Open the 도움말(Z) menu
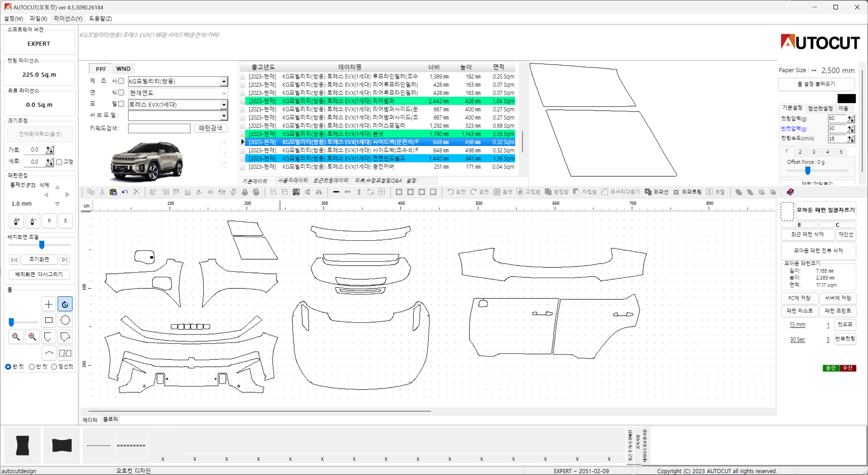Image resolution: width=868 pixels, height=475 pixels. coord(100,19)
